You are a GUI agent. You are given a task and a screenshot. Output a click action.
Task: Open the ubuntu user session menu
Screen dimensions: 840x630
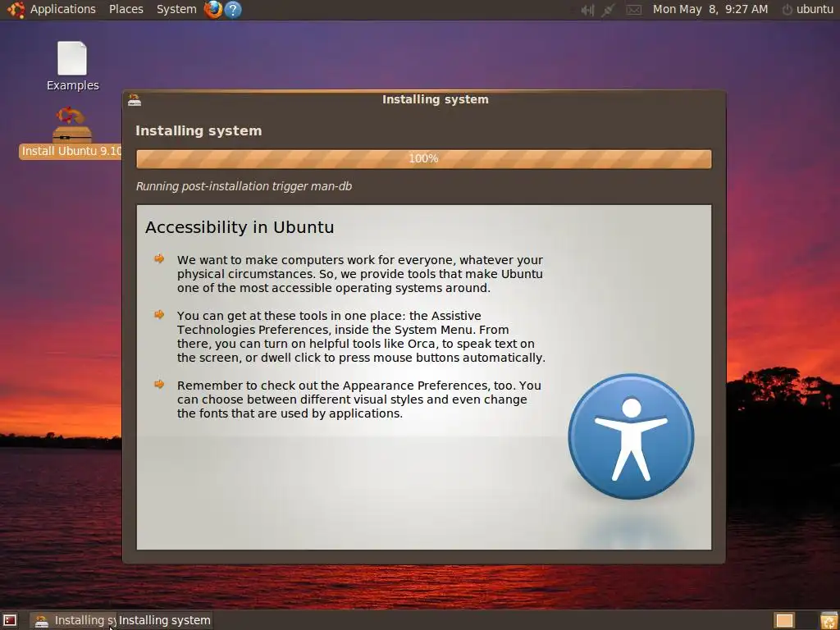tap(808, 9)
